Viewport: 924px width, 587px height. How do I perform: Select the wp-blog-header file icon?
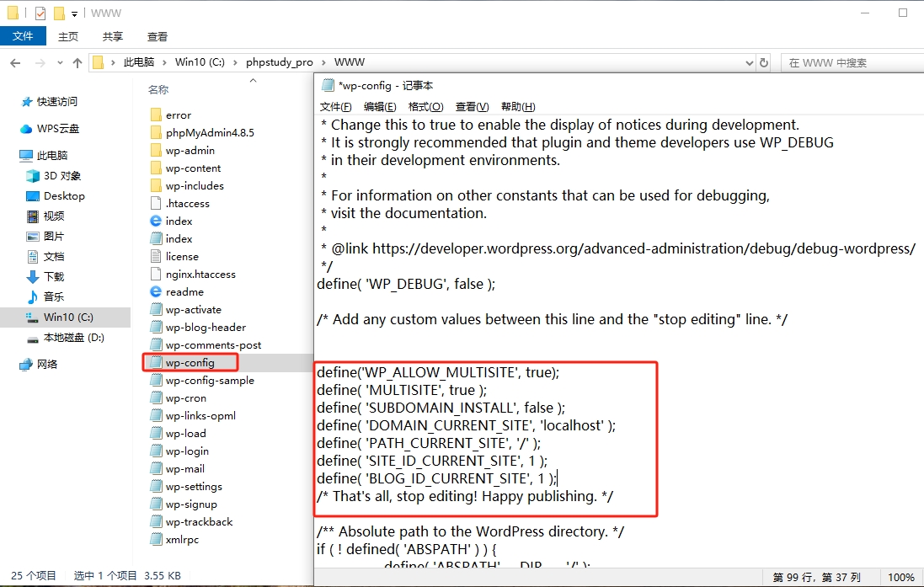coord(156,327)
